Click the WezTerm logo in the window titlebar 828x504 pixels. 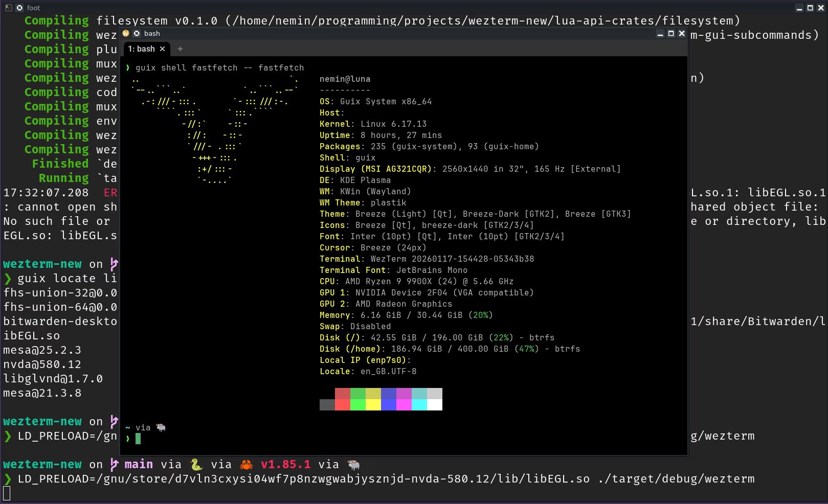pos(125,33)
